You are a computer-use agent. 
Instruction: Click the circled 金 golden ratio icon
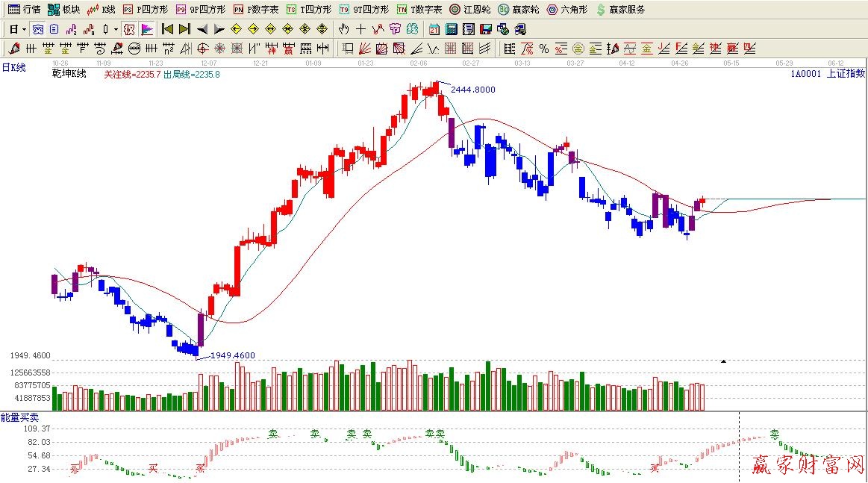pyautogui.click(x=578, y=49)
